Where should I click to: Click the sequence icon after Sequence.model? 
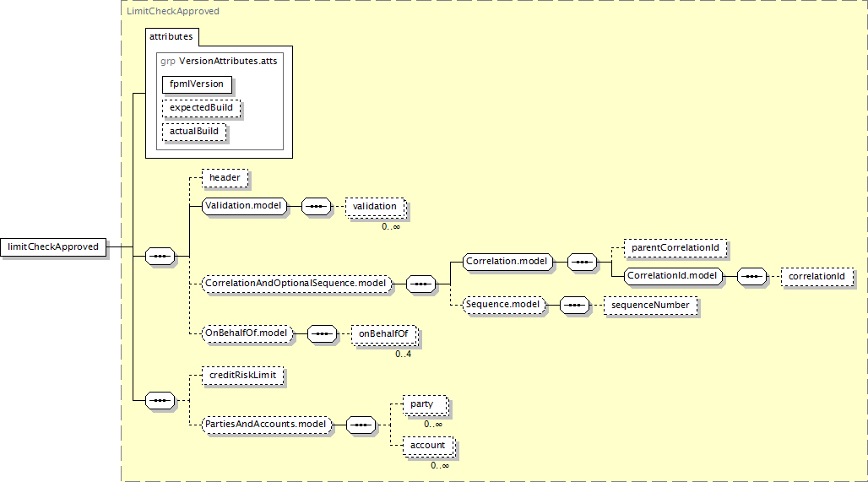(x=575, y=305)
